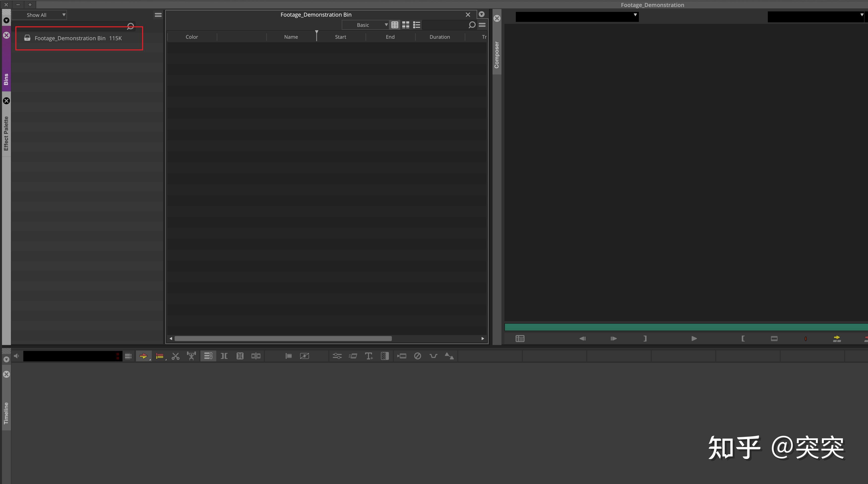868x484 pixels.
Task: Select the Bins side tab
Action: pos(6,79)
